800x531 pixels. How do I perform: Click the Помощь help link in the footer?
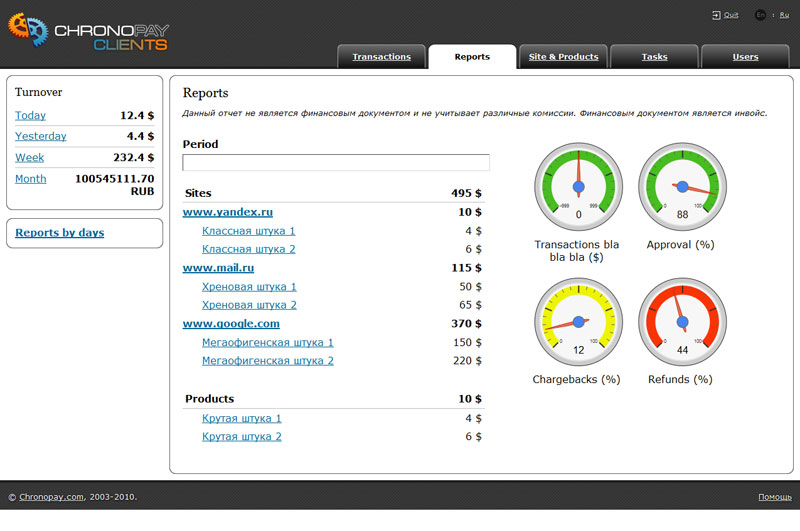[774, 497]
